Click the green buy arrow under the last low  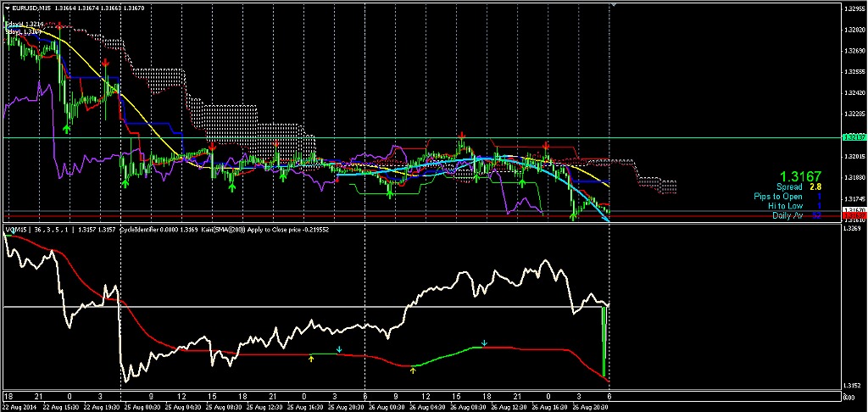[x=574, y=216]
